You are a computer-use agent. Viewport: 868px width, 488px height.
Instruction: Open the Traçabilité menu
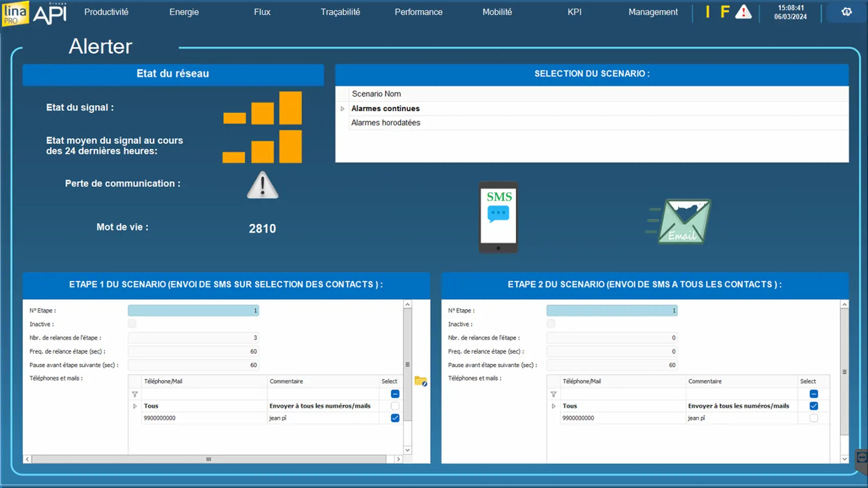tap(340, 12)
